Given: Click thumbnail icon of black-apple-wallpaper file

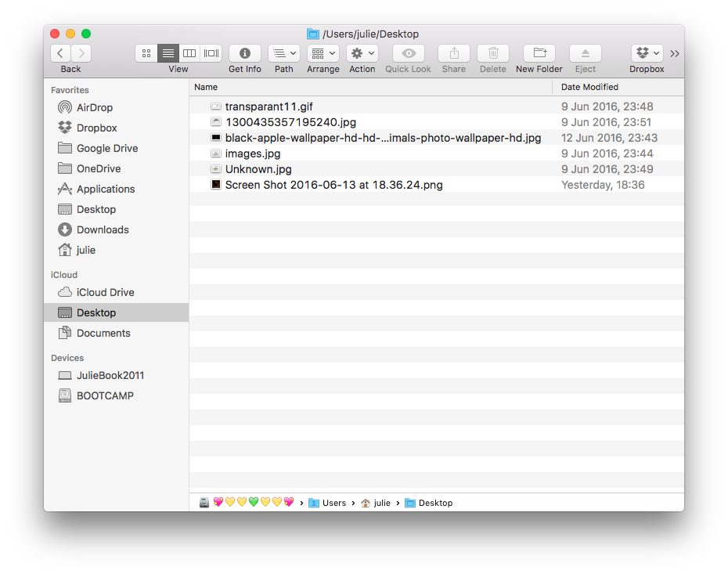Looking at the screenshot, I should (x=216, y=138).
